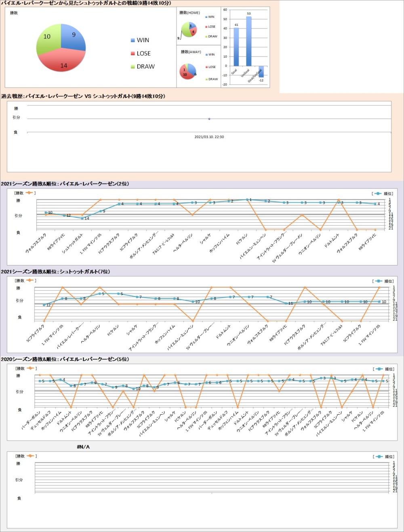Click the 2021/03.10. 22:30 date label
The width and height of the screenshot is (404, 532).
tap(209, 137)
